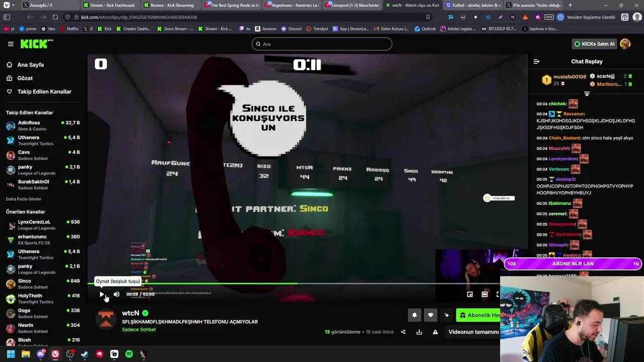Open erhanturunc recommended channel
The height and width of the screenshot is (362, 644).
[43, 239]
